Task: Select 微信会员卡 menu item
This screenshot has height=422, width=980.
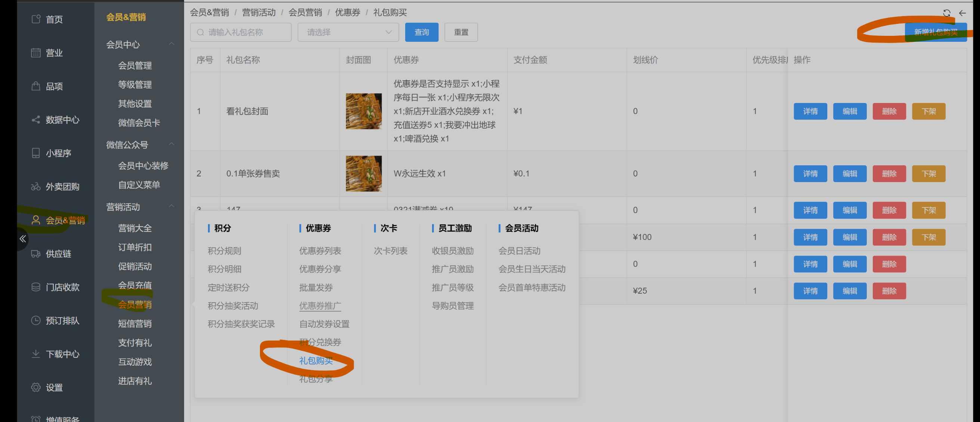Action: coord(139,122)
